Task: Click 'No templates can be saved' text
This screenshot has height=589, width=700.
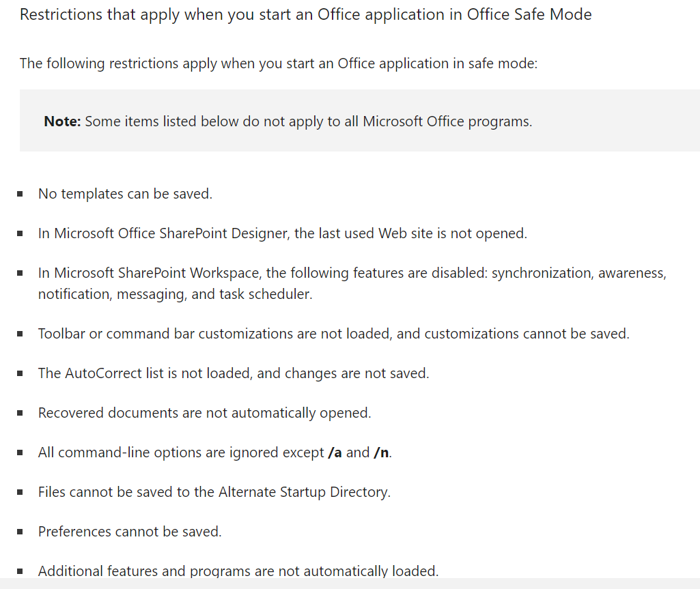Action: tap(125, 194)
